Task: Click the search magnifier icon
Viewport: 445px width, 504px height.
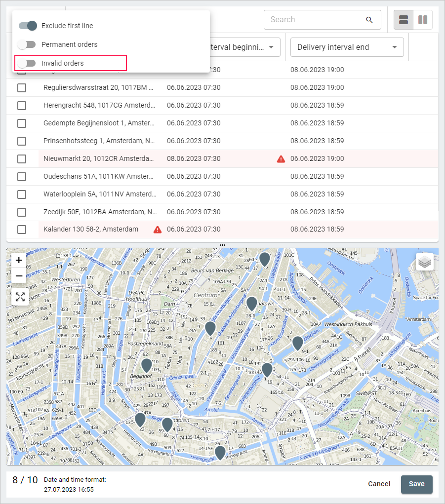Action: click(x=369, y=20)
